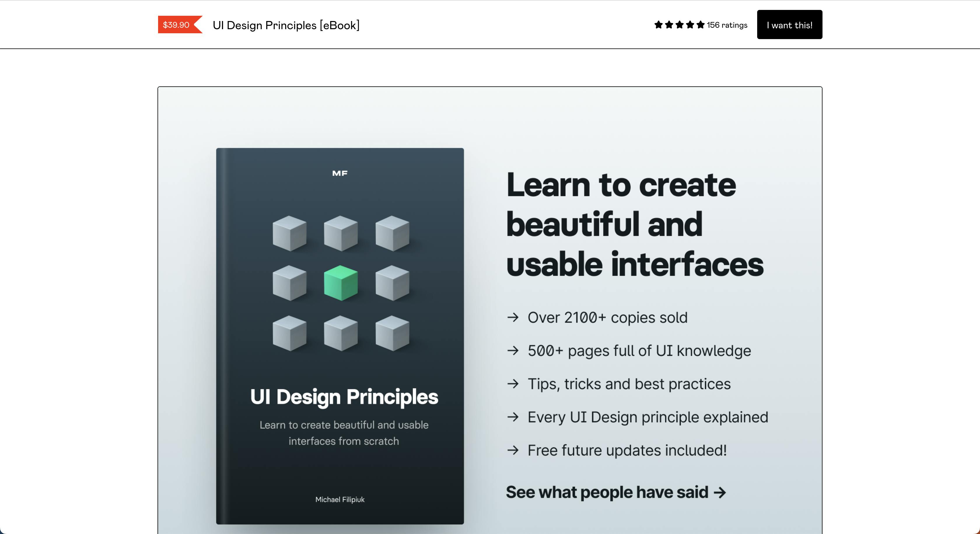
Task: Click the first rating star
Action: [x=658, y=25]
